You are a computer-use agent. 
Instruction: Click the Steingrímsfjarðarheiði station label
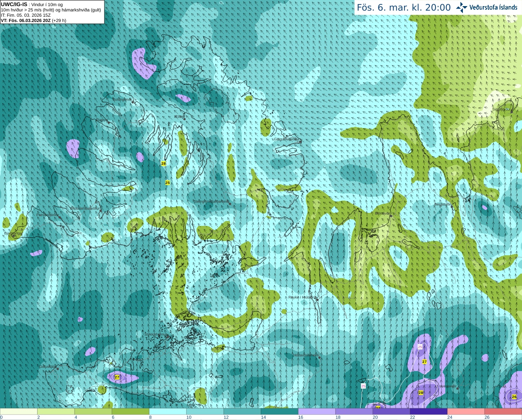pos(211,201)
